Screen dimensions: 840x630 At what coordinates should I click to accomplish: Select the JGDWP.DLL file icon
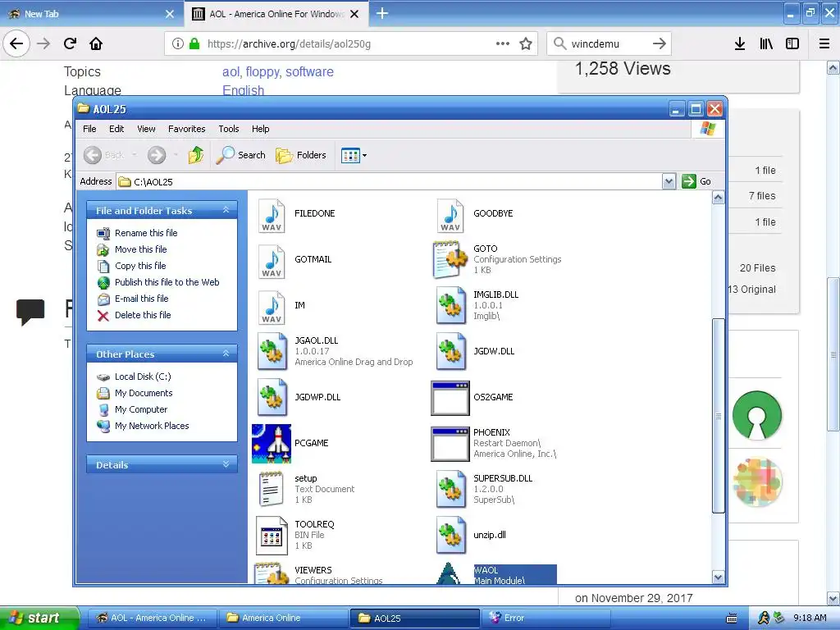[272, 398]
